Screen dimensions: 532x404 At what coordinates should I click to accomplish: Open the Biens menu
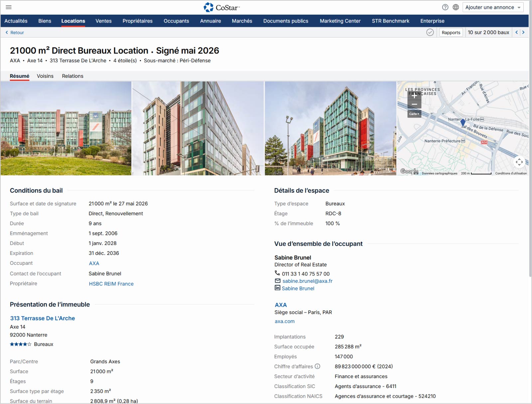45,21
